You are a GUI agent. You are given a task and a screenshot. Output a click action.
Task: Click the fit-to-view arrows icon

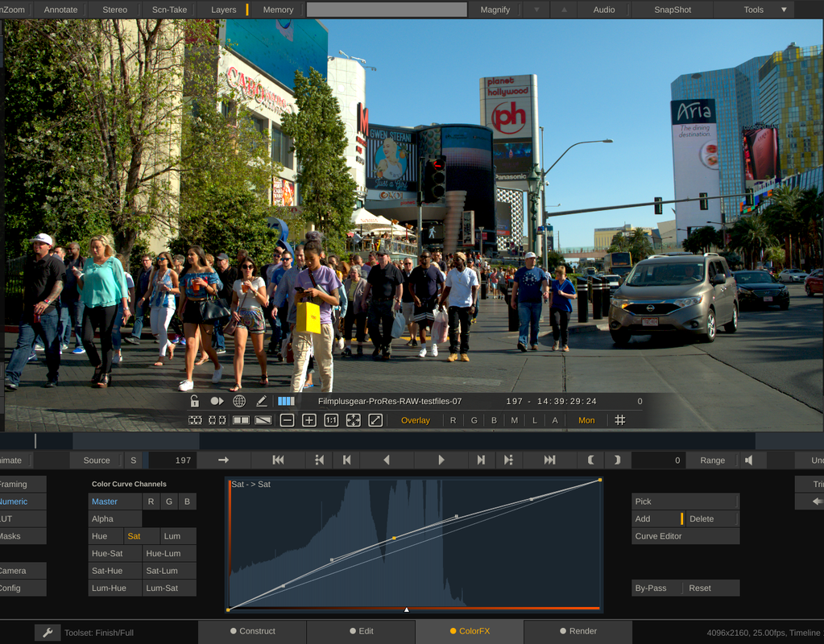pos(353,420)
